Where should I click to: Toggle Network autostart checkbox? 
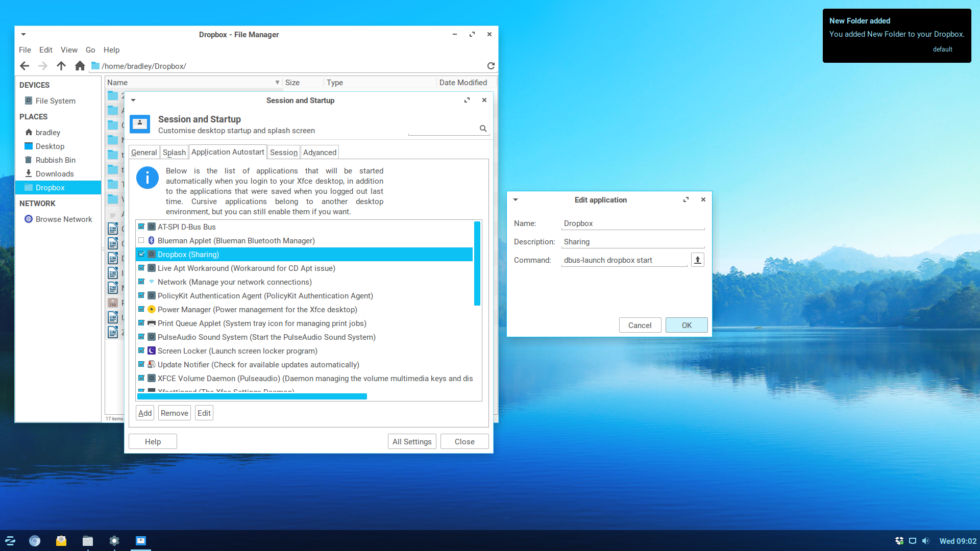[x=141, y=282]
